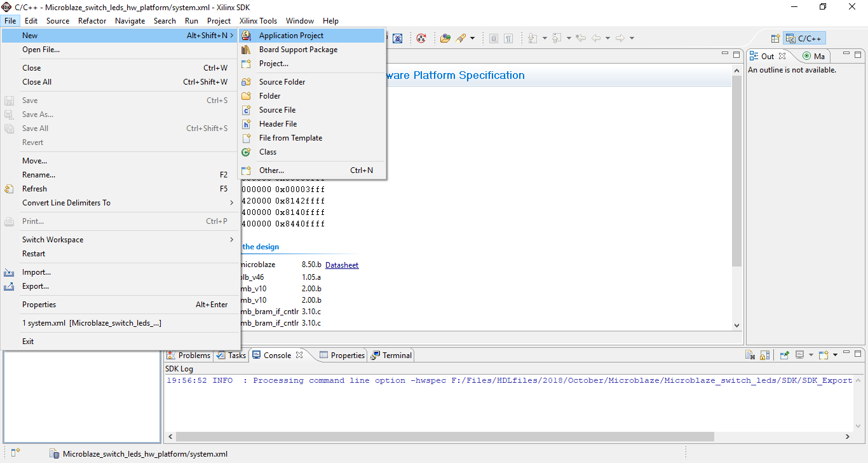Image resolution: width=868 pixels, height=463 pixels.
Task: Open Next Annotation dropdown arrow
Action: [545, 38]
